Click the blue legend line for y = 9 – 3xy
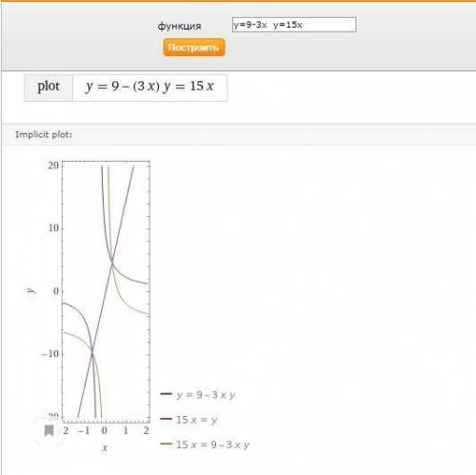 click(166, 394)
